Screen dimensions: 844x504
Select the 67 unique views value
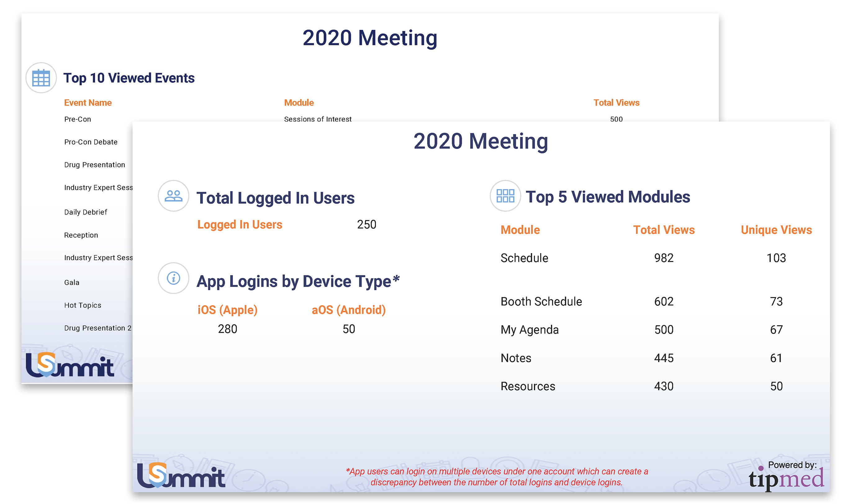click(x=776, y=330)
